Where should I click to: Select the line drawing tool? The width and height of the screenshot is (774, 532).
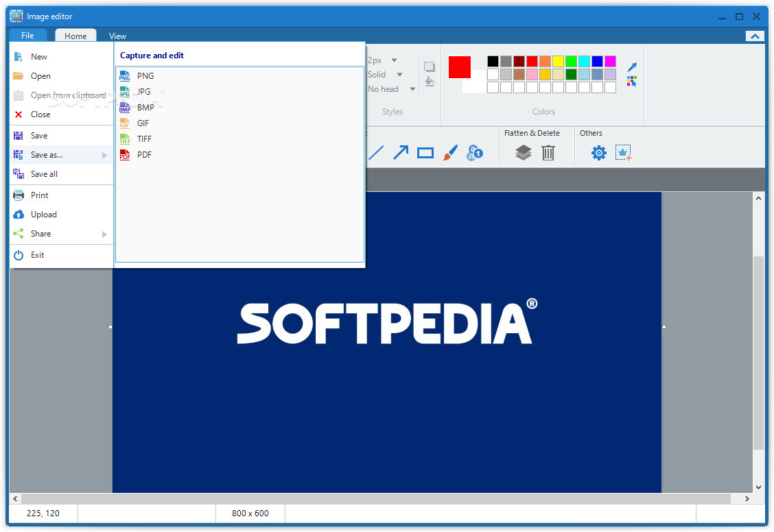[376, 153]
